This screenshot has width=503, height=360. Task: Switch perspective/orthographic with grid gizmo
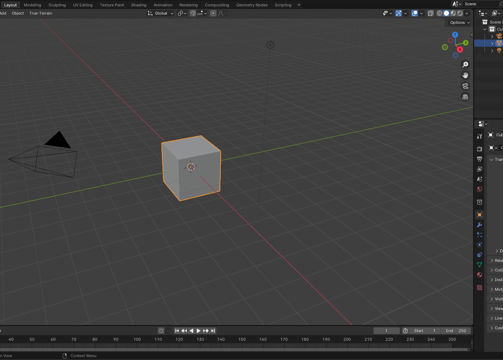(465, 97)
